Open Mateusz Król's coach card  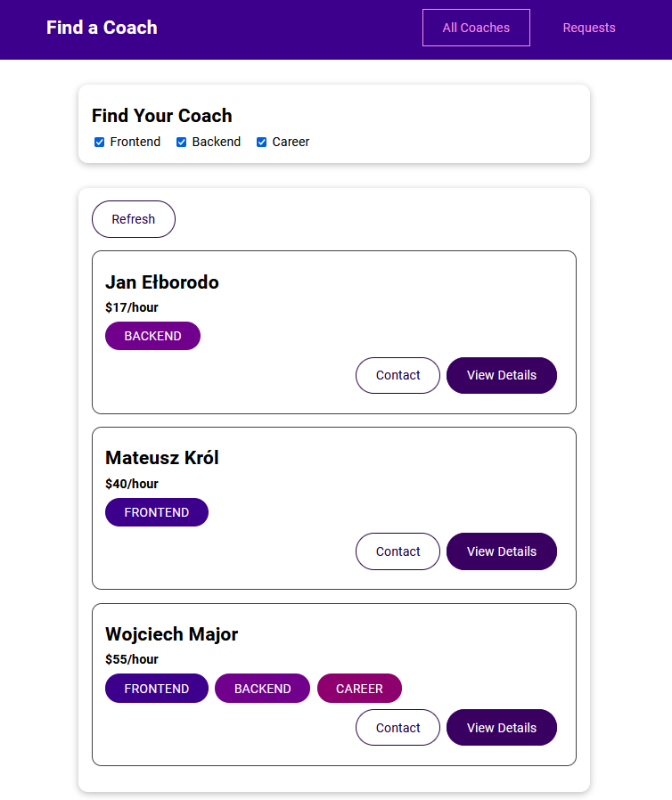tap(334, 508)
